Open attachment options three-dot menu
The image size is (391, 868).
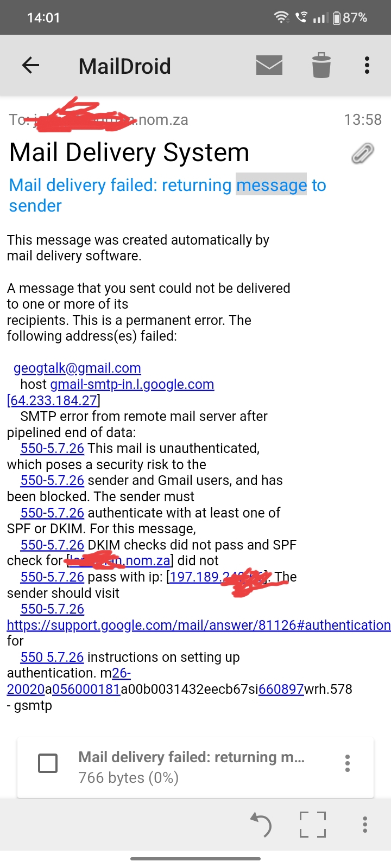tap(348, 763)
